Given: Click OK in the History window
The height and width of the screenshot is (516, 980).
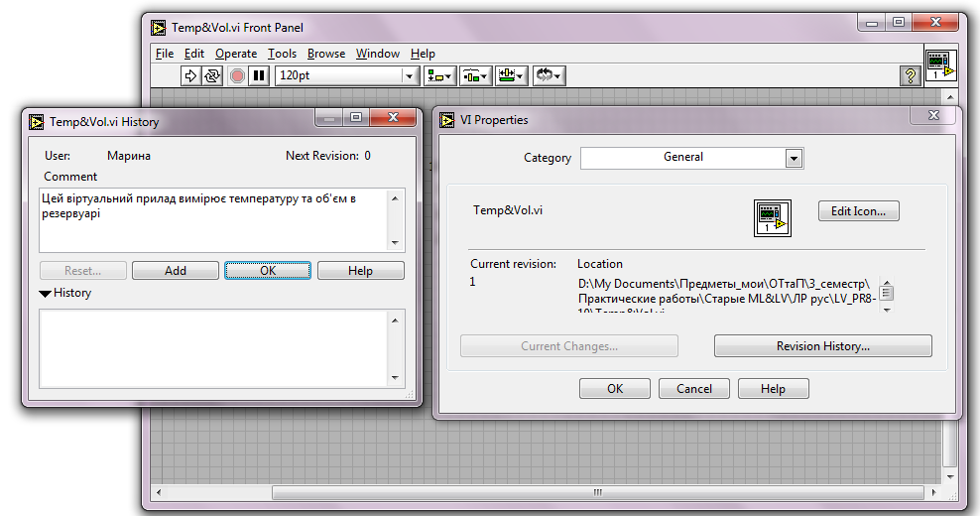Looking at the screenshot, I should (268, 271).
